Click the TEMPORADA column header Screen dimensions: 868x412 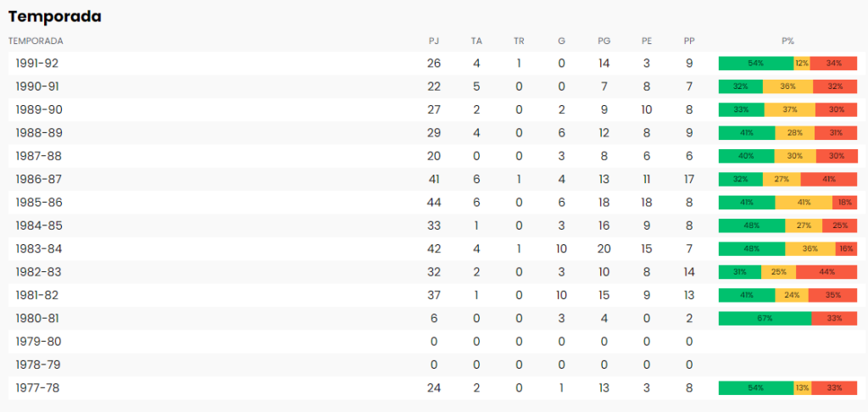pos(36,41)
